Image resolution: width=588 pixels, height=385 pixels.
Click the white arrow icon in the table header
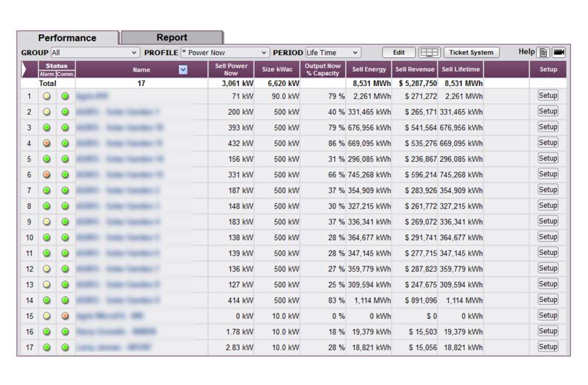(x=24, y=69)
